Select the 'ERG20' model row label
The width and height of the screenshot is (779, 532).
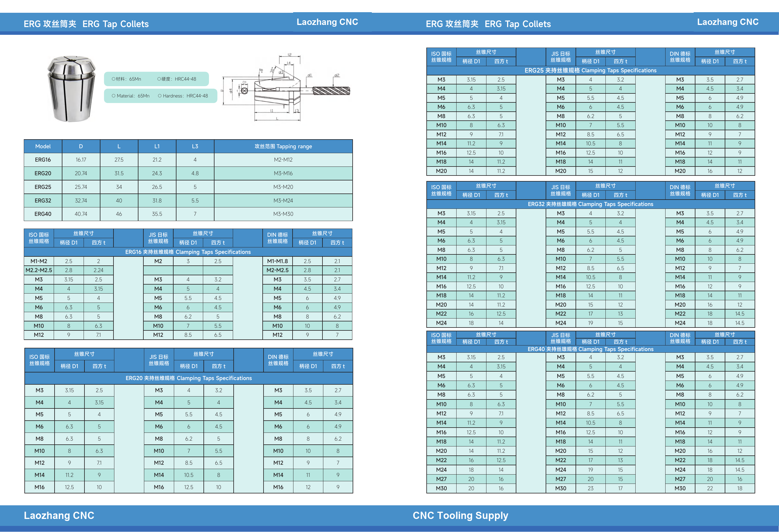(x=43, y=173)
